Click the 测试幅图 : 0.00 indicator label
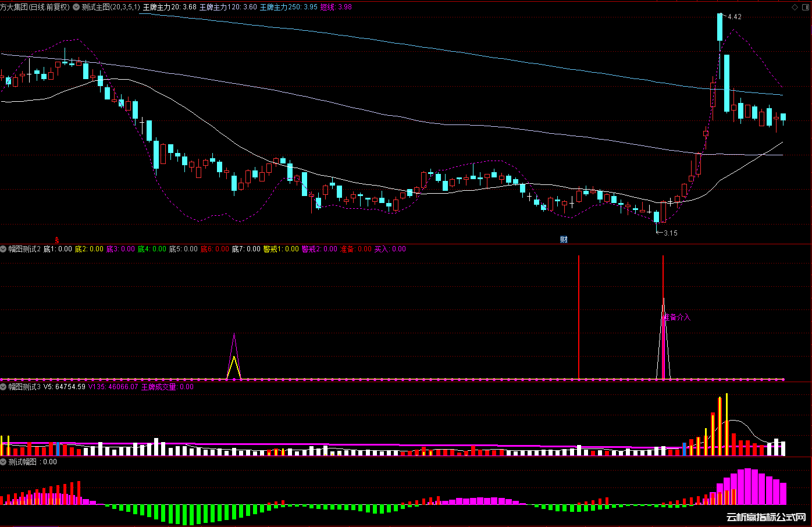812x527 pixels. point(33,462)
